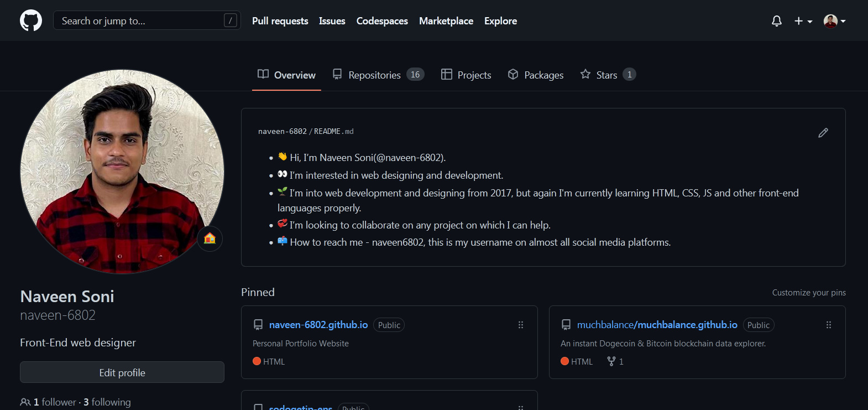Expand the plus create-new dropdown
Screen dimensions: 868x410
pos(803,21)
